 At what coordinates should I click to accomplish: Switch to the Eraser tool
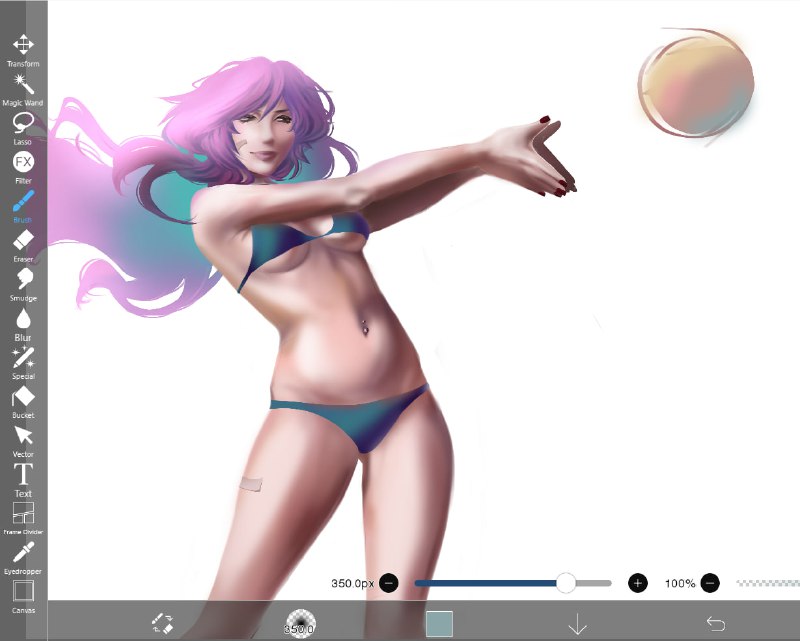23,246
